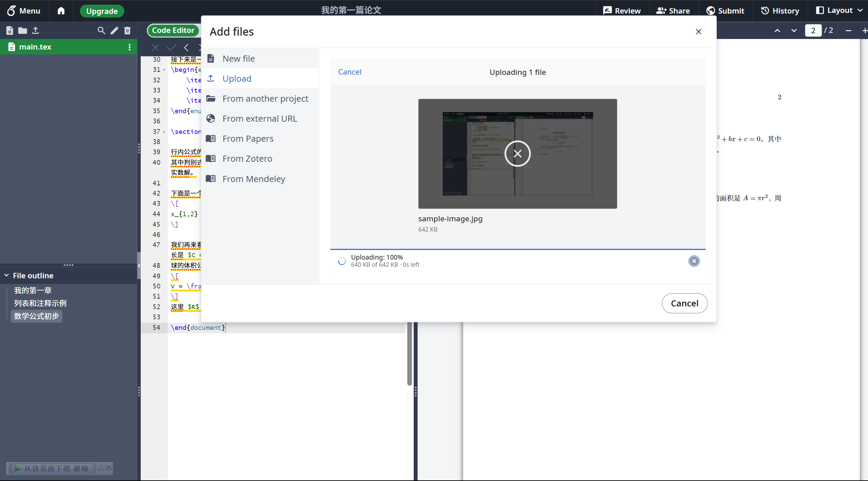Open main.tex three-dot options menu

pyautogui.click(x=130, y=47)
